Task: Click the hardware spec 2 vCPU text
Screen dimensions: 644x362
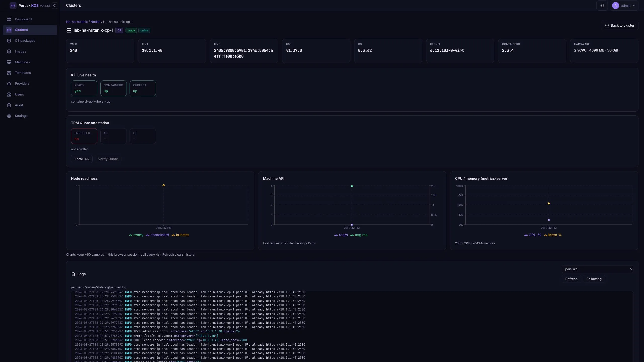Action: point(596,50)
